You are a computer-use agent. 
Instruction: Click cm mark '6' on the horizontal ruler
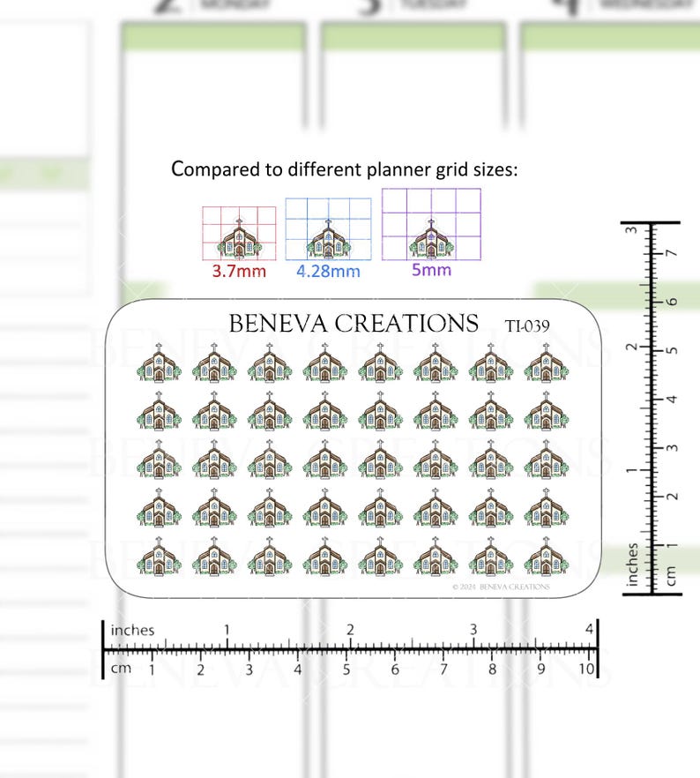click(x=395, y=670)
